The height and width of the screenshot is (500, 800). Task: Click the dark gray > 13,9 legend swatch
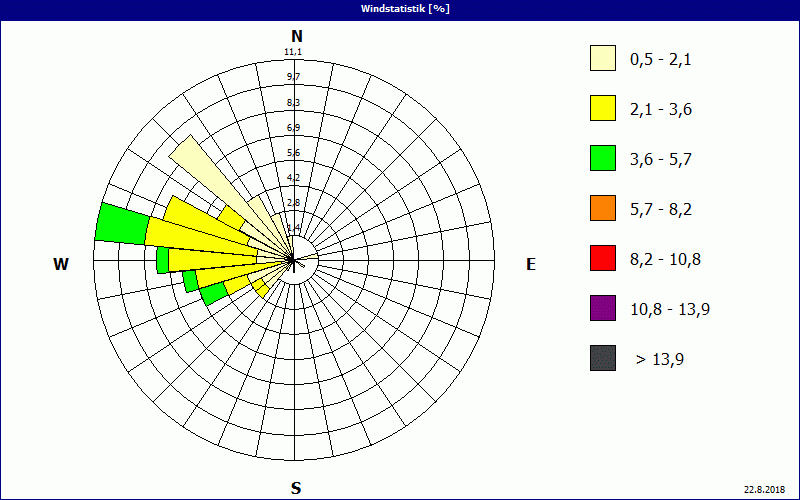602,358
